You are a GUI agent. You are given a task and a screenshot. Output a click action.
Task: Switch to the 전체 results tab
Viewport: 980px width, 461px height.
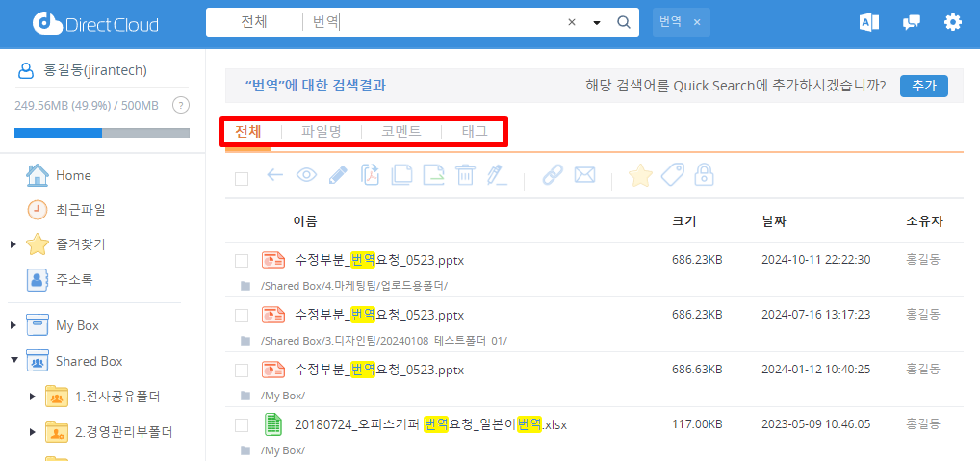pyautogui.click(x=248, y=132)
